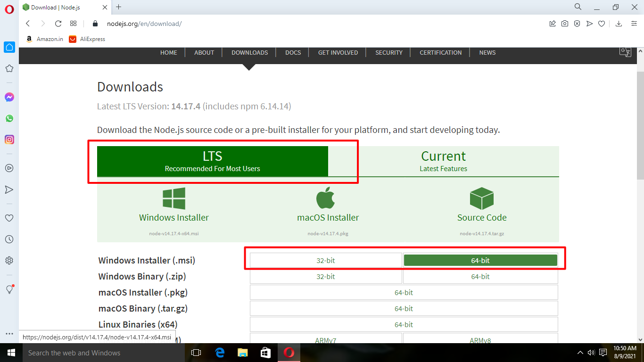This screenshot has width=644, height=362.
Task: Open a new tab with plus button
Action: (118, 7)
